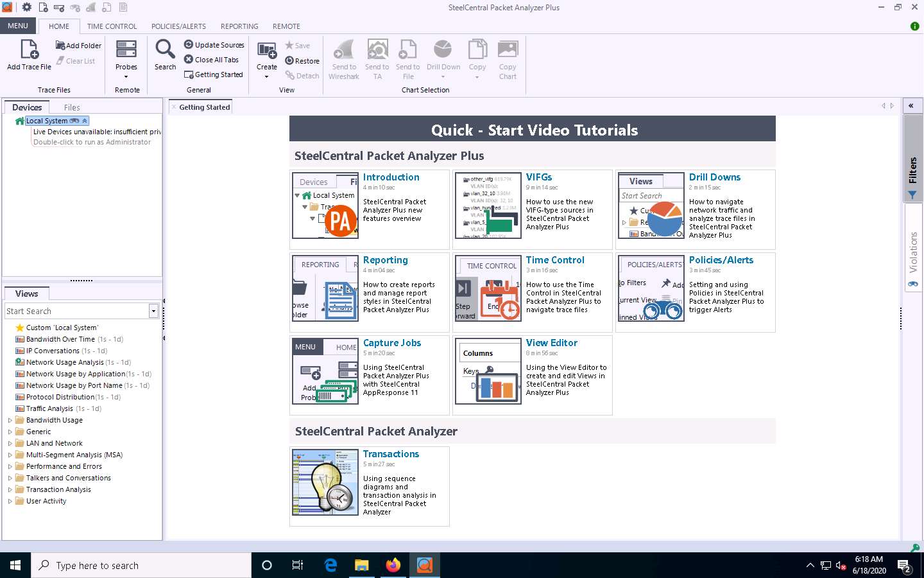Switch to TIME CONTROL ribbon tab
The width and height of the screenshot is (924, 578).
(x=112, y=26)
